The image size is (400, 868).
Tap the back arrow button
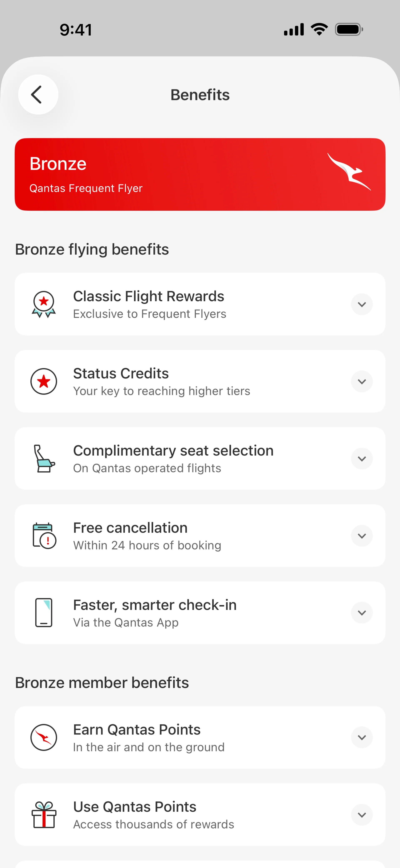pyautogui.click(x=38, y=95)
